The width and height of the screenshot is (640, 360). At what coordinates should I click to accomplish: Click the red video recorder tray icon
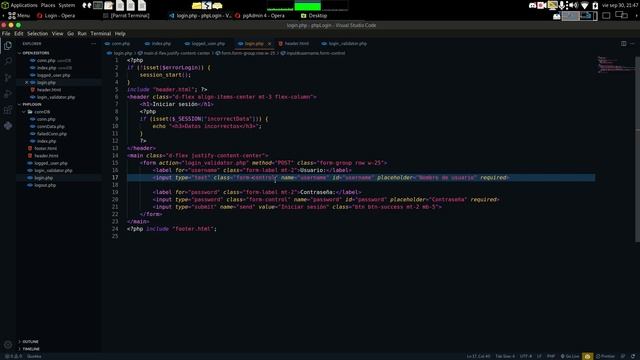coord(542,5)
